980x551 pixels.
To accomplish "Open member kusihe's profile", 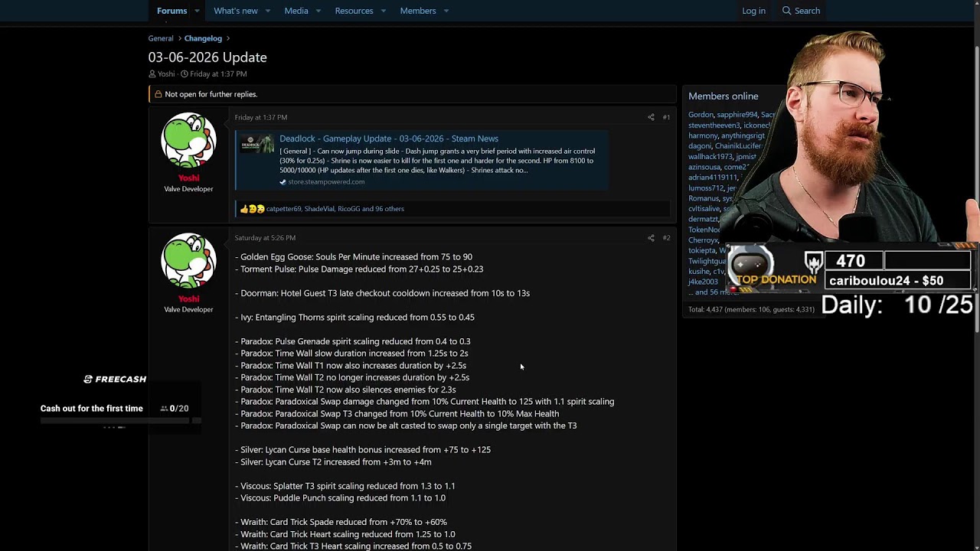I will point(699,271).
